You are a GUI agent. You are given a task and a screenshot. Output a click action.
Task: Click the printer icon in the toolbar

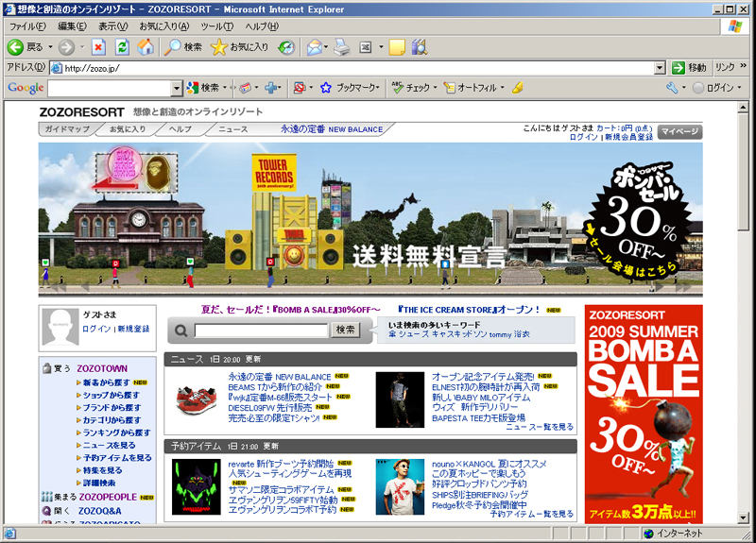coord(342,46)
